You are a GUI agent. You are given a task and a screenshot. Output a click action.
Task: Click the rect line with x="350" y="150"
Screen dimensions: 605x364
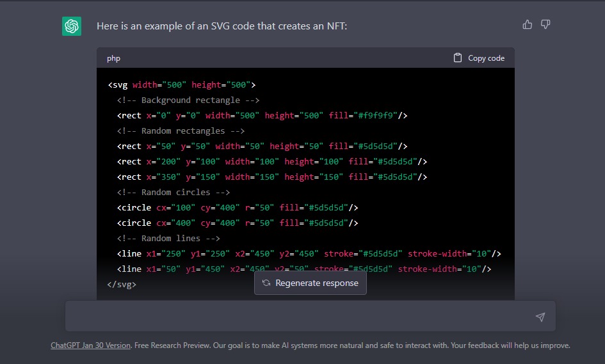[x=272, y=177]
